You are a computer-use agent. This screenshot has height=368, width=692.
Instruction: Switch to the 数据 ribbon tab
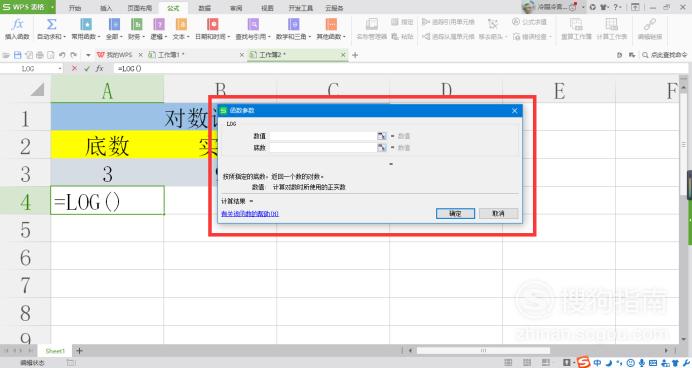point(204,8)
